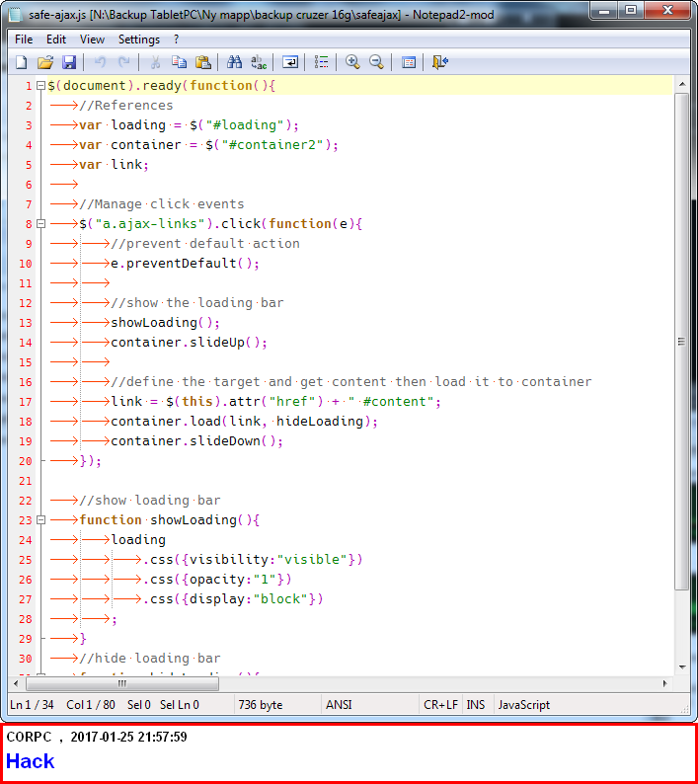Click the Redo toolbar arrow
This screenshot has height=784, width=698.
pos(123,62)
